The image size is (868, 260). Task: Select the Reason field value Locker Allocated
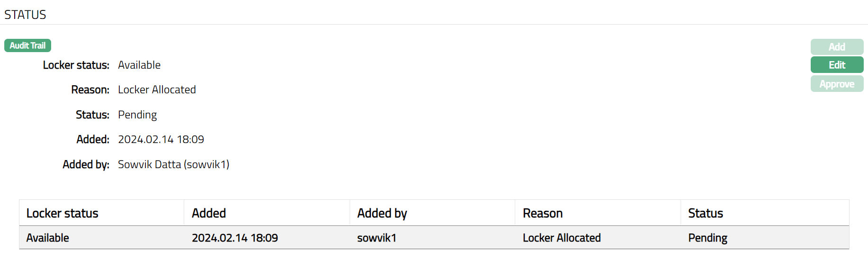point(157,90)
